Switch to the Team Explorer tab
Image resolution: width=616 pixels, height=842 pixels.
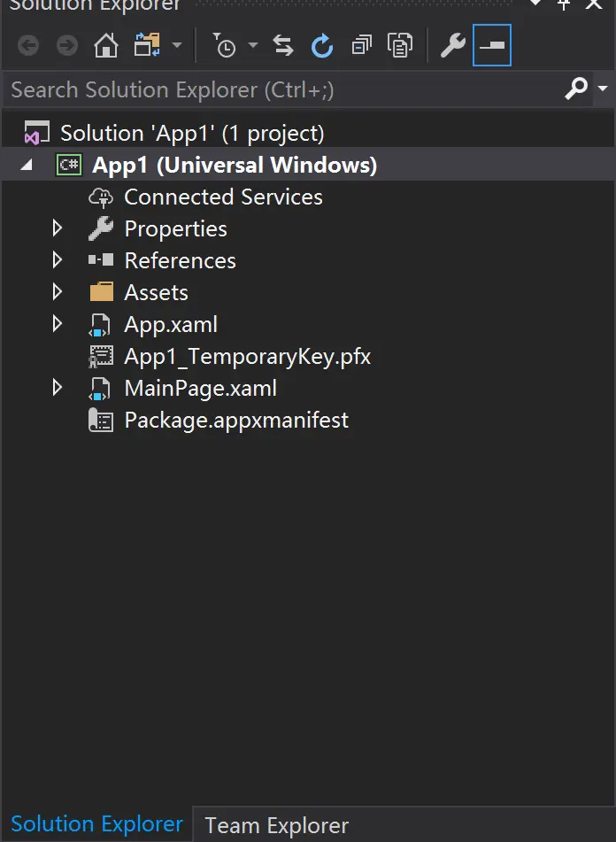276,826
